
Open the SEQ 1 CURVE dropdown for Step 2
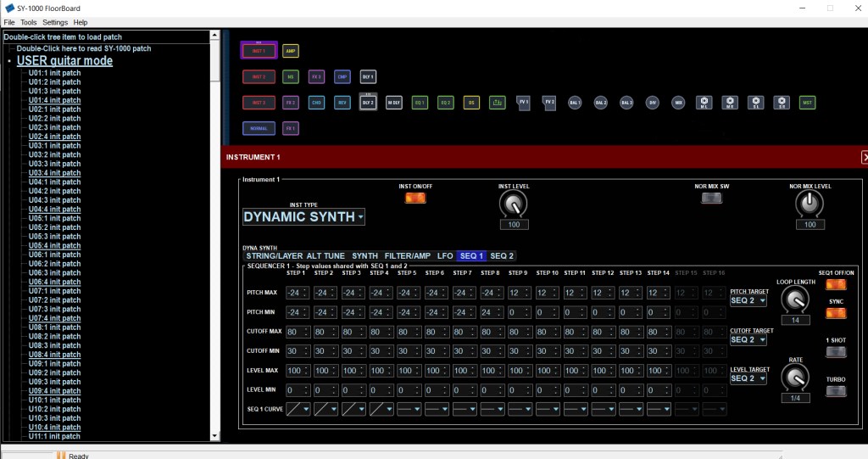click(325, 409)
